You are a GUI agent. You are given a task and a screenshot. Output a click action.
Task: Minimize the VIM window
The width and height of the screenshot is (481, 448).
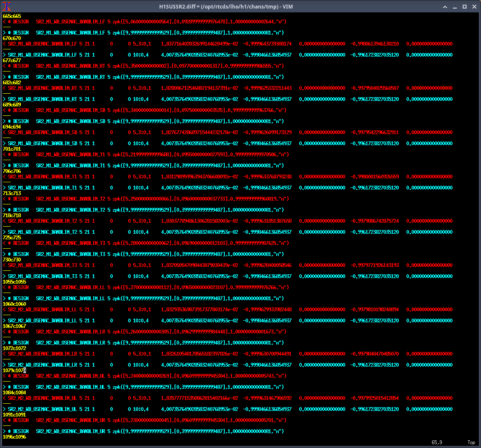454,7
